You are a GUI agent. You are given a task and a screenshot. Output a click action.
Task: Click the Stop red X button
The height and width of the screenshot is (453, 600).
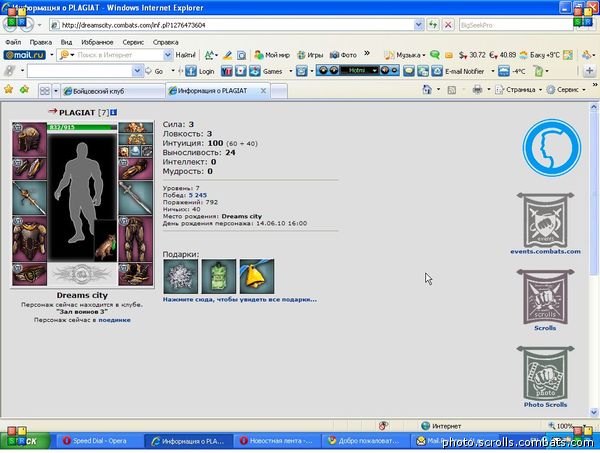(x=448, y=25)
